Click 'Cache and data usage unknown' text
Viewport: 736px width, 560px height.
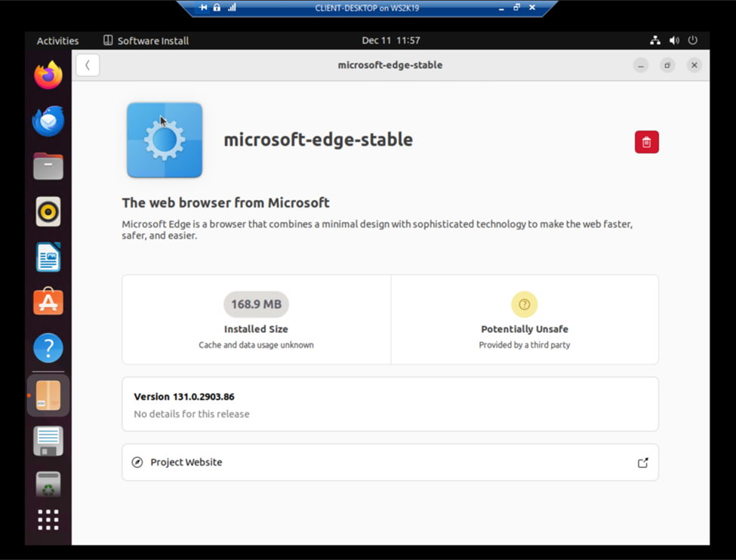pos(257,345)
